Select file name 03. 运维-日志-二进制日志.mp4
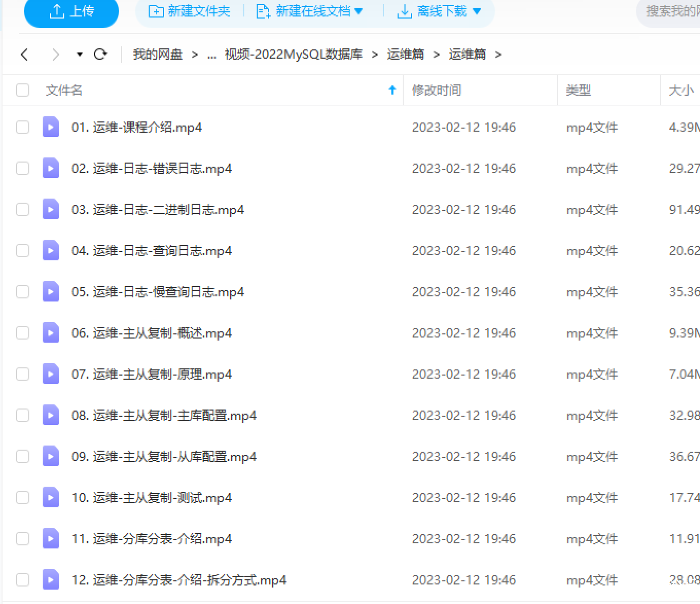This screenshot has height=604, width=700. click(158, 209)
